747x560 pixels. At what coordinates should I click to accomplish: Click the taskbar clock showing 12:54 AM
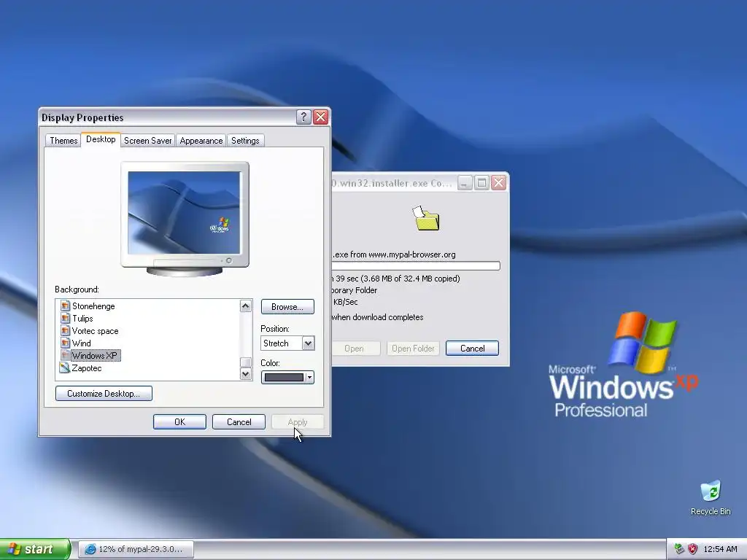pyautogui.click(x=720, y=549)
